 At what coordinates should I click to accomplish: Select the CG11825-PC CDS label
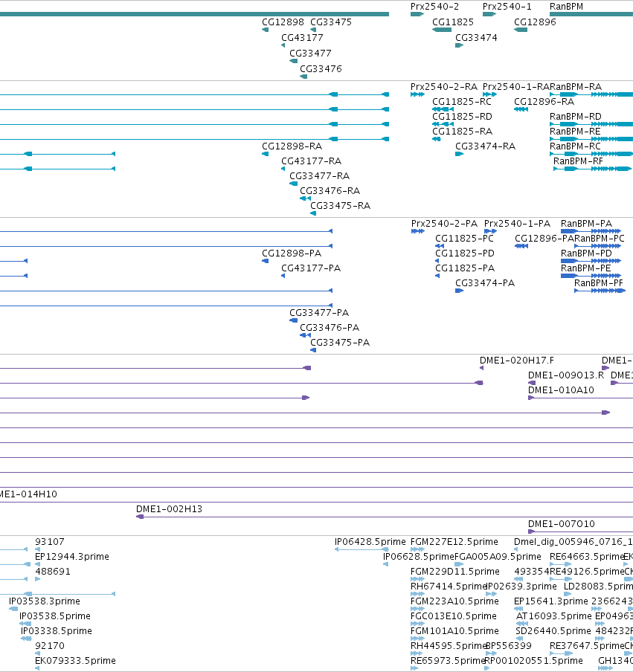click(464, 239)
